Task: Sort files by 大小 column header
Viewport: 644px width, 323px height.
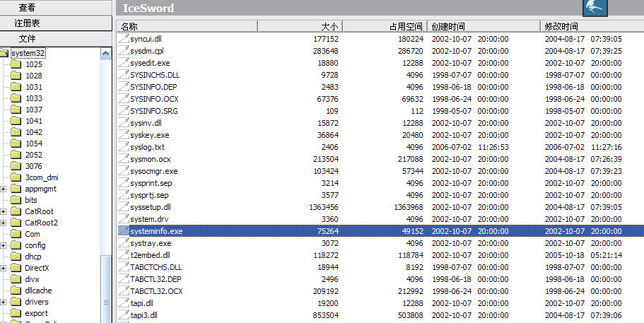Action: [x=300, y=27]
